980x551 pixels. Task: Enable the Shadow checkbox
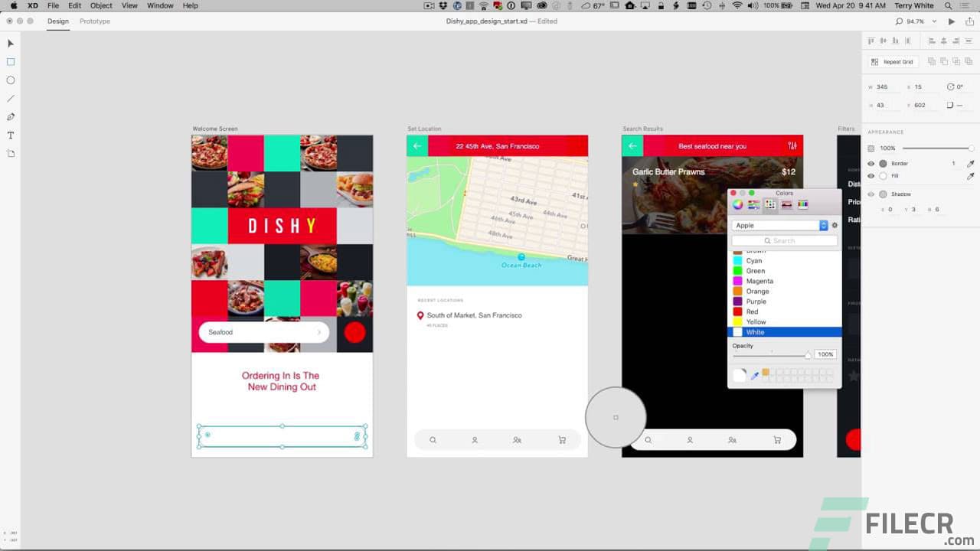[x=873, y=194]
